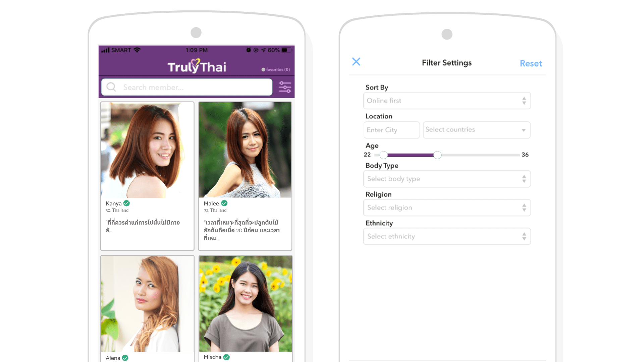Drag the age range slider to 36

tap(436, 155)
